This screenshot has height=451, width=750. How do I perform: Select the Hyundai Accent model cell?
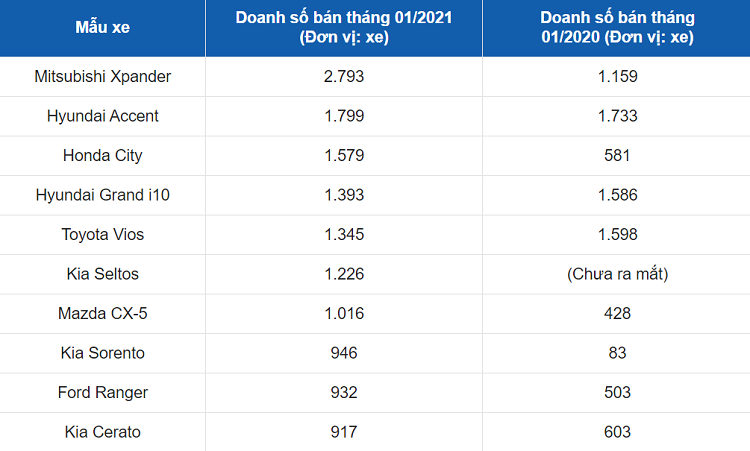coord(102,116)
